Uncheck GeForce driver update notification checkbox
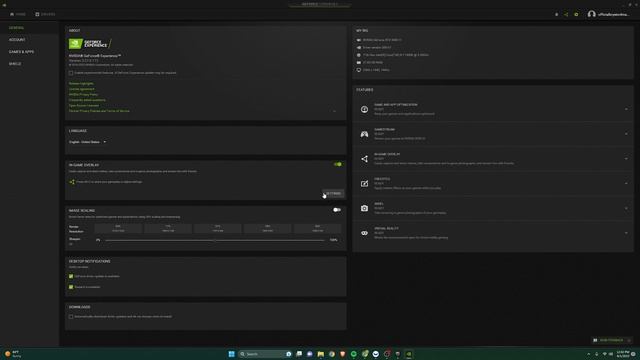This screenshot has height=360, width=640. tap(71, 276)
